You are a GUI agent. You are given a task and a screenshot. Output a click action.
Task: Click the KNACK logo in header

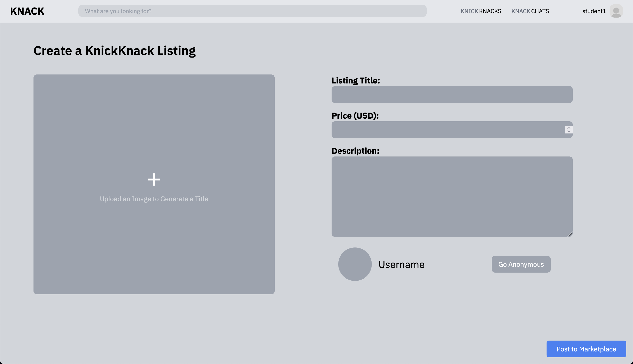tap(27, 11)
